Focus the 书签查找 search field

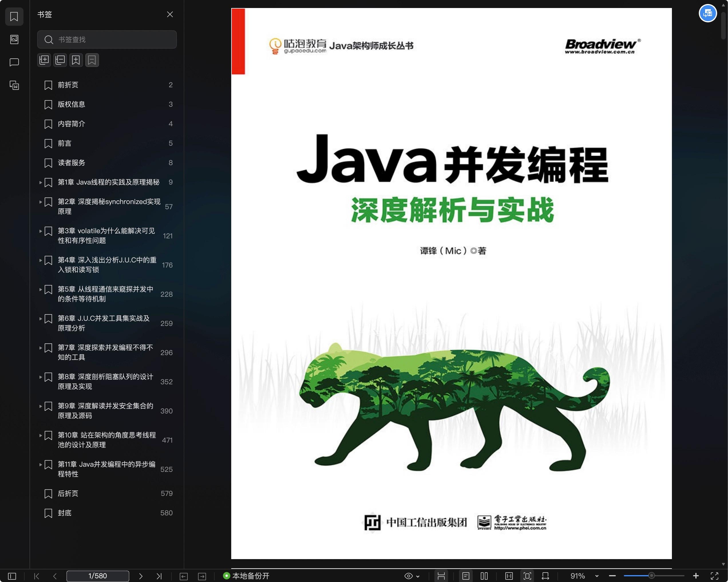point(107,39)
